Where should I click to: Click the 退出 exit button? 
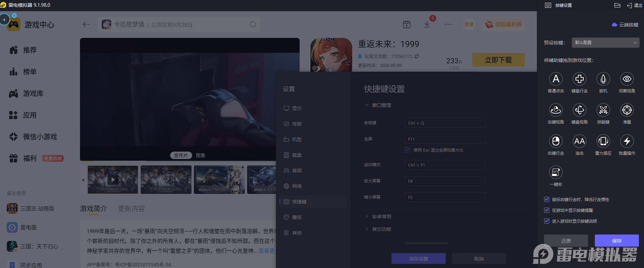click(635, 5)
